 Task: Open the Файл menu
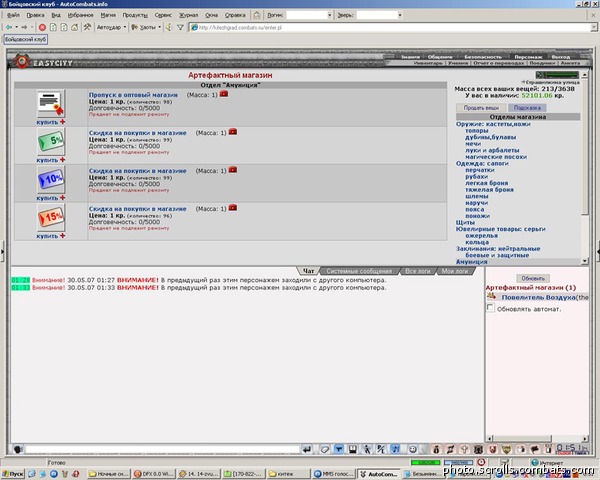point(13,15)
